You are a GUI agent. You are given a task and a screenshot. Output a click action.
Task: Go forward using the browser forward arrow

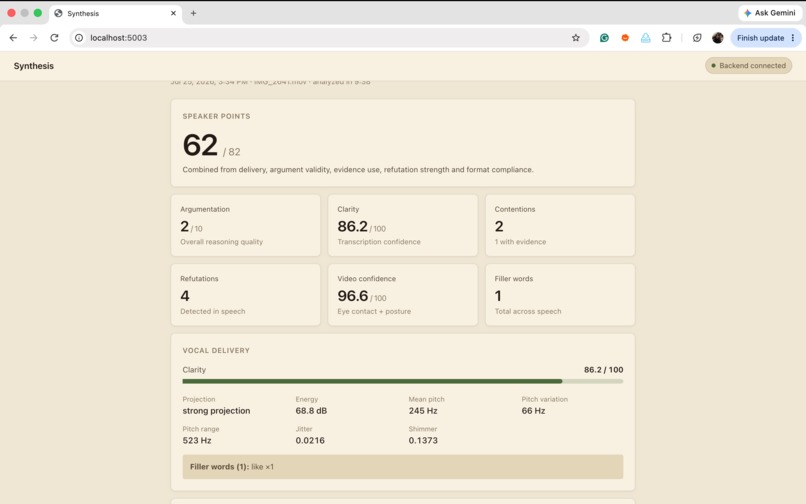point(33,38)
